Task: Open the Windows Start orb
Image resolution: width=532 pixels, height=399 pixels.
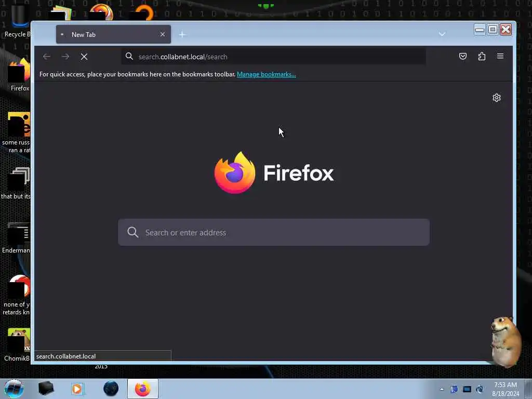Action: (x=14, y=389)
